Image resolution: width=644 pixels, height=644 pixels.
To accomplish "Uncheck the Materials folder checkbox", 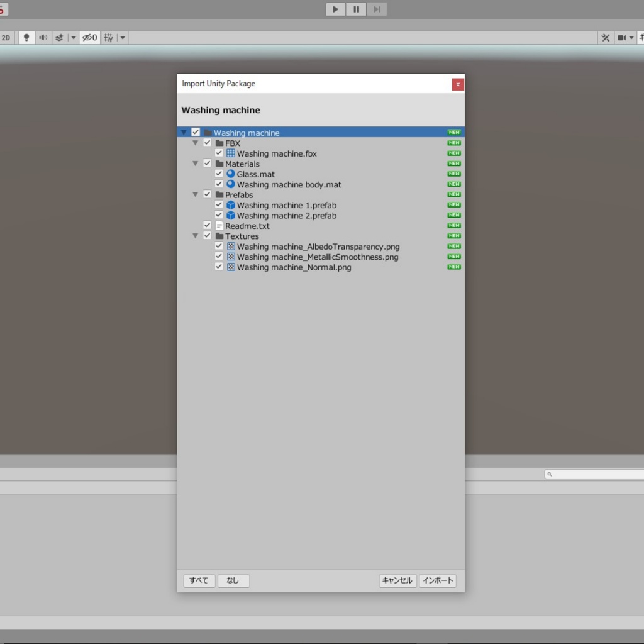I will point(207,163).
